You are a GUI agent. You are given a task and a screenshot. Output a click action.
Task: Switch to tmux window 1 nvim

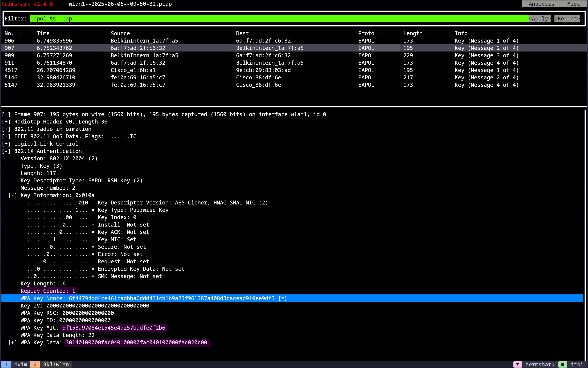click(x=16, y=364)
